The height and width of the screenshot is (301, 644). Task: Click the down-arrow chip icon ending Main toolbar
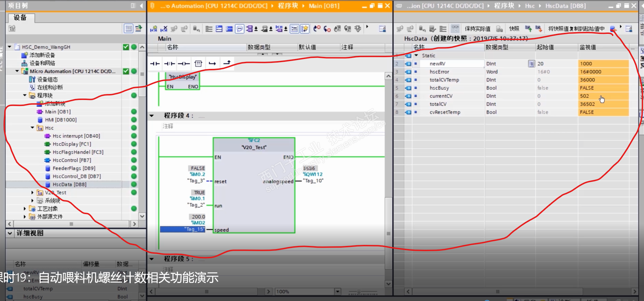pos(358,29)
